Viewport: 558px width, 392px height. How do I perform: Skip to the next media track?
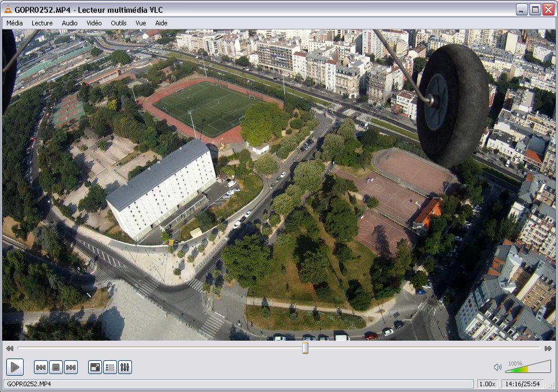coord(71,367)
